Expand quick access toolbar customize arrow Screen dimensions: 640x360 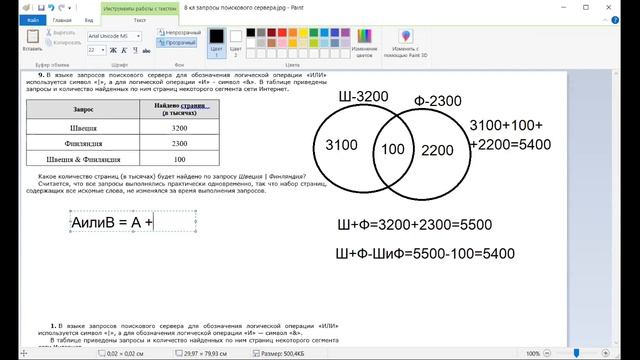(70, 8)
